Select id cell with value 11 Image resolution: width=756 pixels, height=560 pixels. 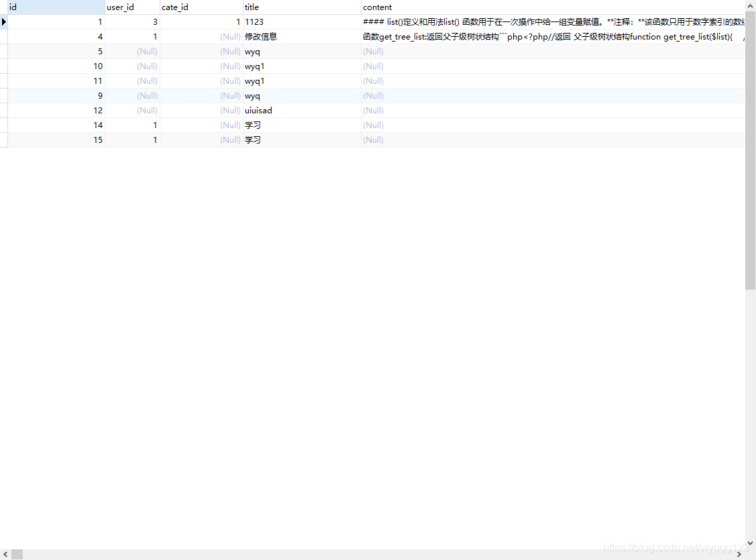(56, 81)
